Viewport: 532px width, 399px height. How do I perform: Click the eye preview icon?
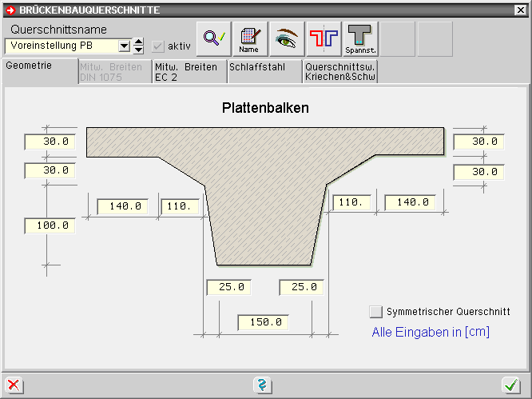[286, 38]
